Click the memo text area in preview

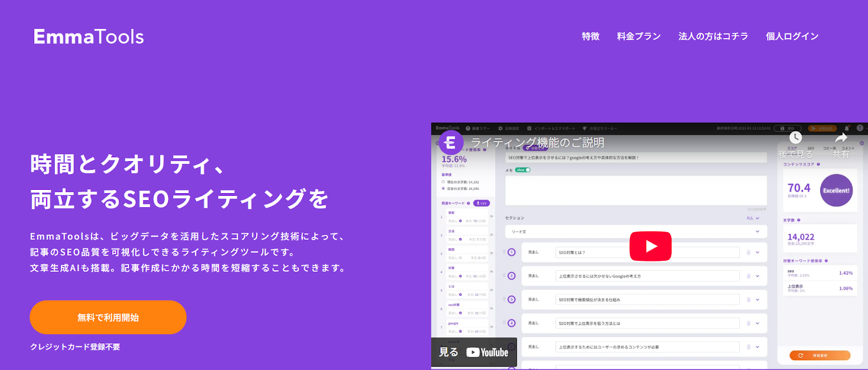pos(636,190)
